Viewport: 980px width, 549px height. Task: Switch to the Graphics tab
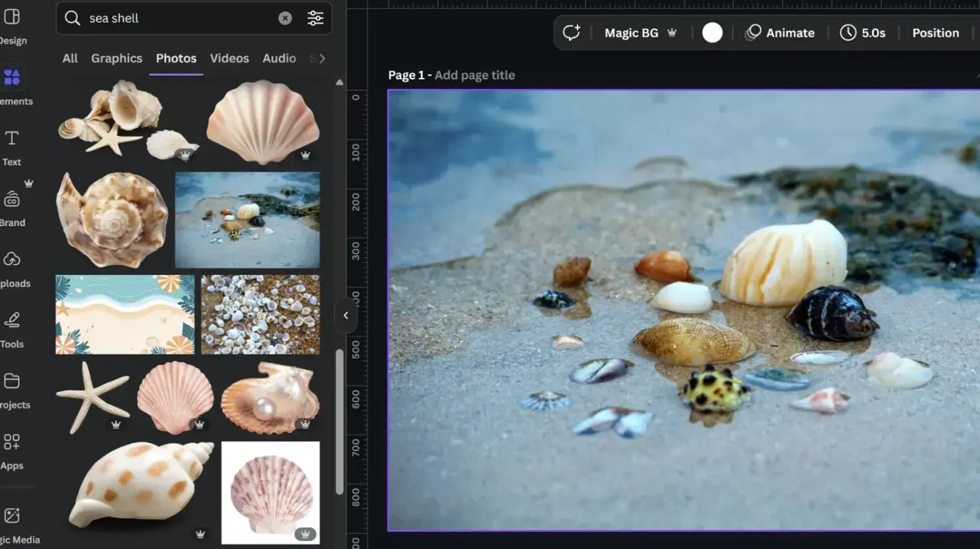point(116,58)
